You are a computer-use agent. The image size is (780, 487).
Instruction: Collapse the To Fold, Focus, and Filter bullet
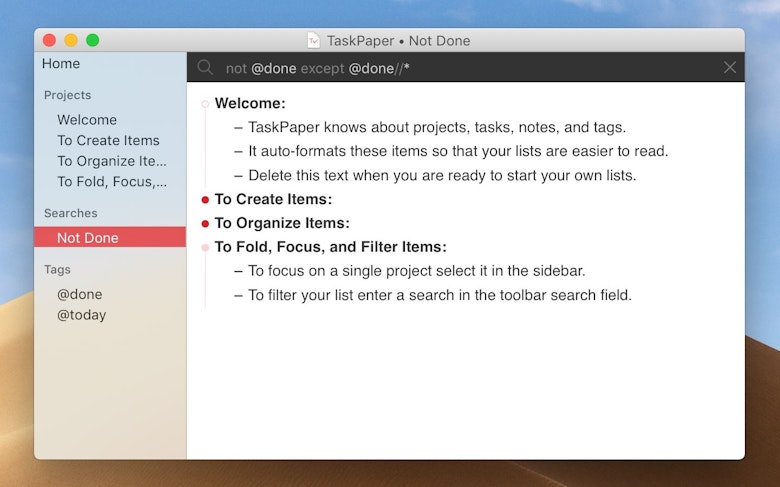coord(205,247)
